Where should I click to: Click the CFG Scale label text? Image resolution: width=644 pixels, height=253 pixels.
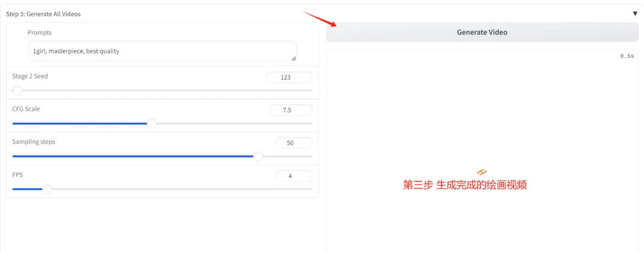click(26, 109)
